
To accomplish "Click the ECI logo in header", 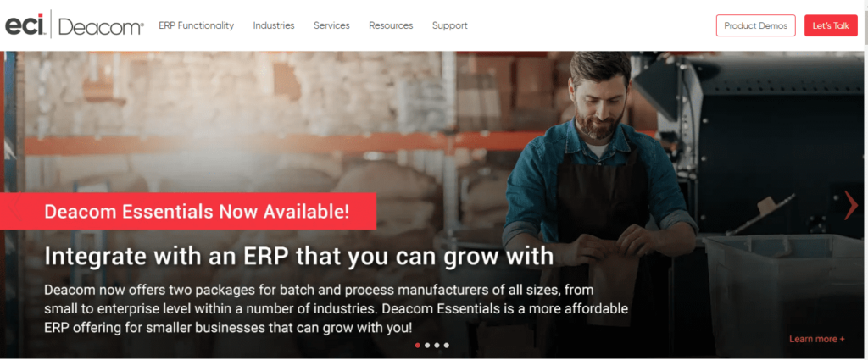I will [x=25, y=25].
